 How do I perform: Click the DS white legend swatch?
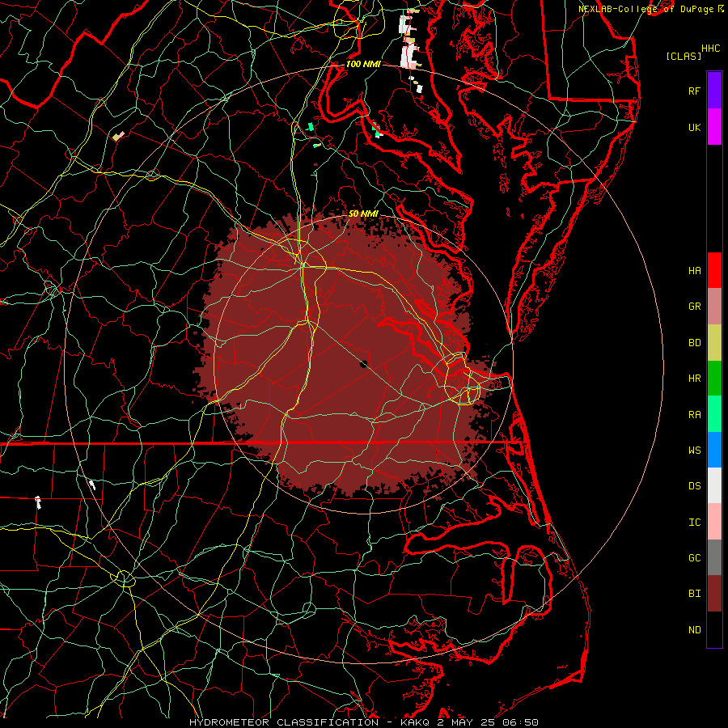coord(714,485)
